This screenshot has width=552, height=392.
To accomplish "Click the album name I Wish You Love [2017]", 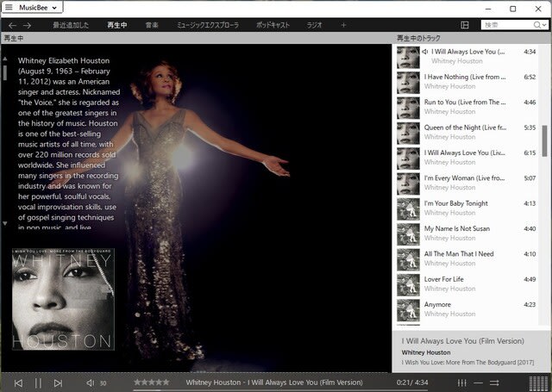I will coord(467,362).
